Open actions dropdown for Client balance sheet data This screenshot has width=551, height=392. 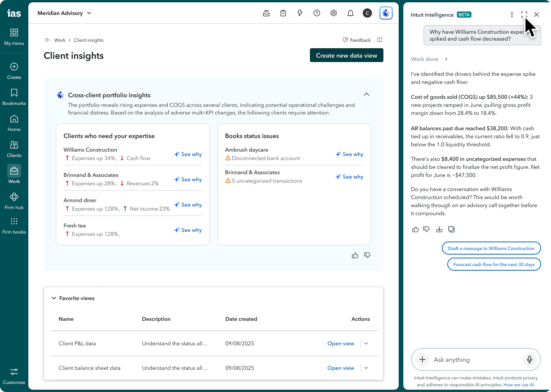pos(366,368)
